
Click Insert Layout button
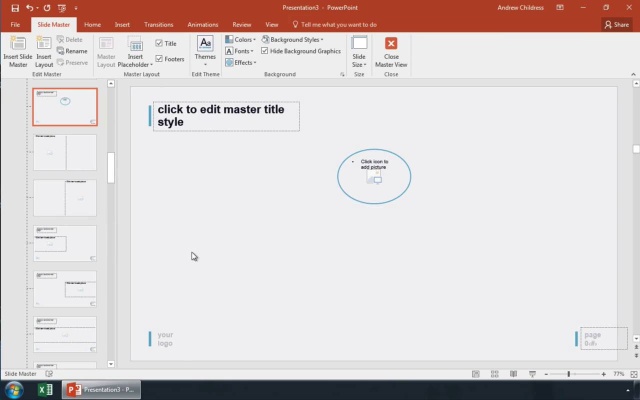44,51
